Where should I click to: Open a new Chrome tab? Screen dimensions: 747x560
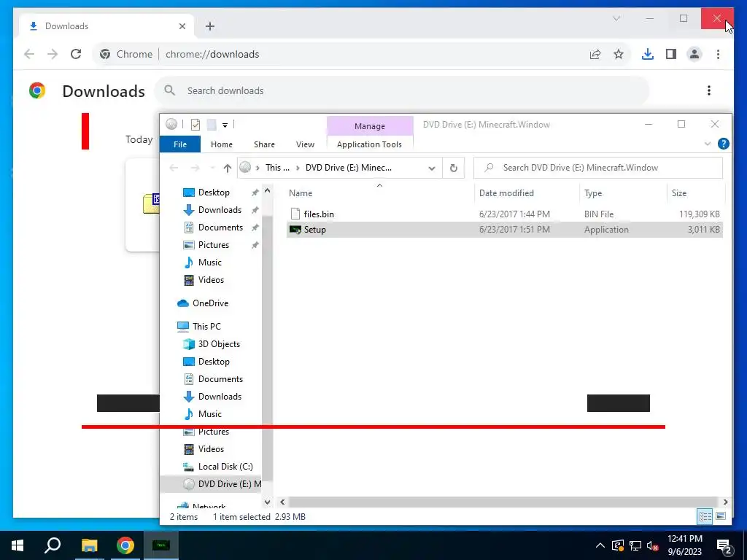(210, 26)
